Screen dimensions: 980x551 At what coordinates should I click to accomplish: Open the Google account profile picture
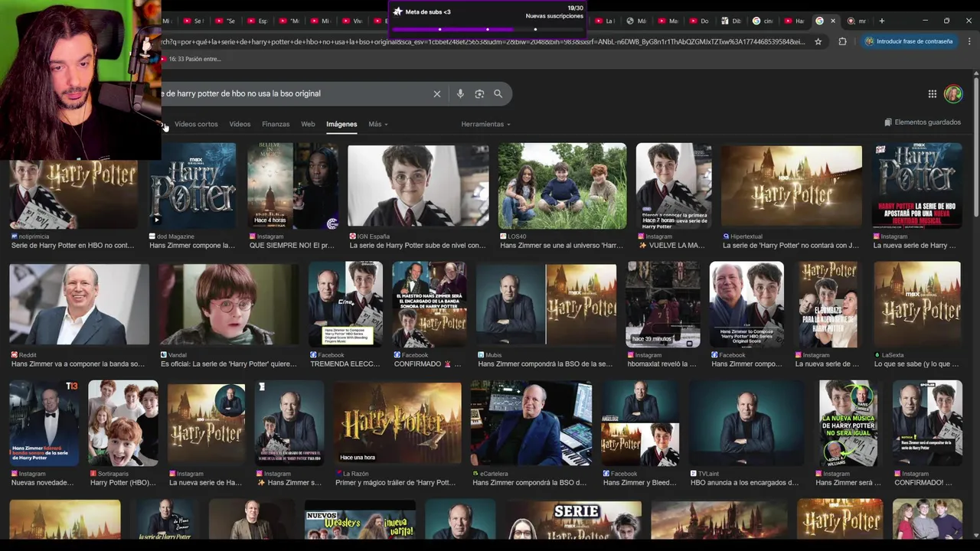[x=953, y=94]
